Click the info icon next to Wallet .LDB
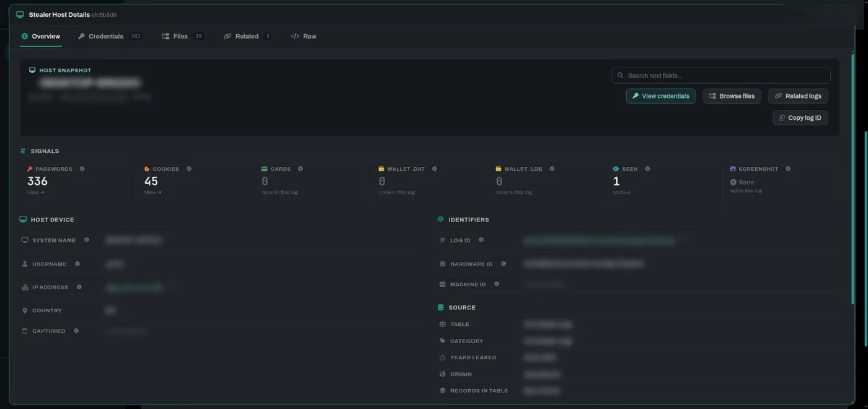The width and height of the screenshot is (868, 409). [552, 169]
